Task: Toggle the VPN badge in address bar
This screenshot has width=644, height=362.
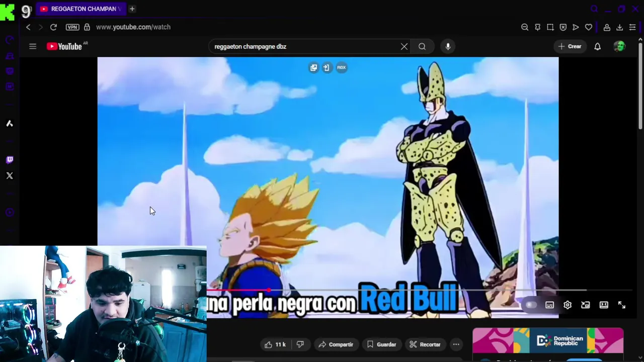Action: click(72, 27)
